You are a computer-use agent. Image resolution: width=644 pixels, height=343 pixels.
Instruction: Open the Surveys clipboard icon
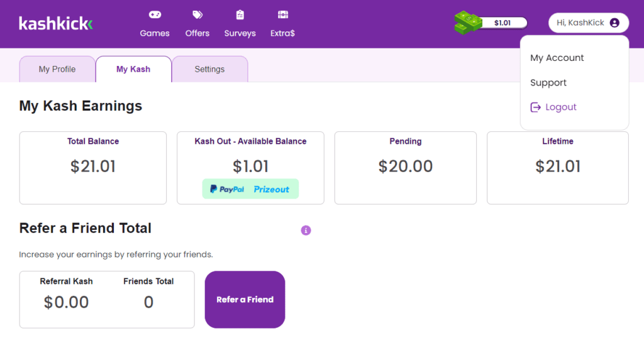240,14
